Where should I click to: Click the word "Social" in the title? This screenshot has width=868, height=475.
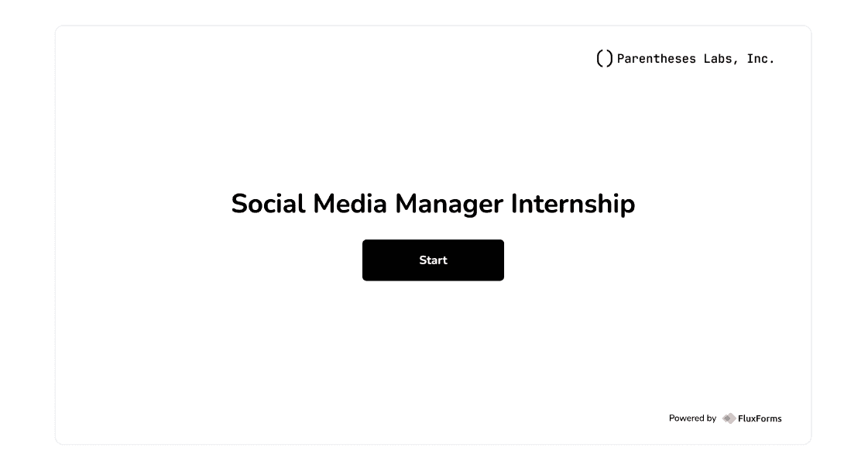(x=268, y=204)
